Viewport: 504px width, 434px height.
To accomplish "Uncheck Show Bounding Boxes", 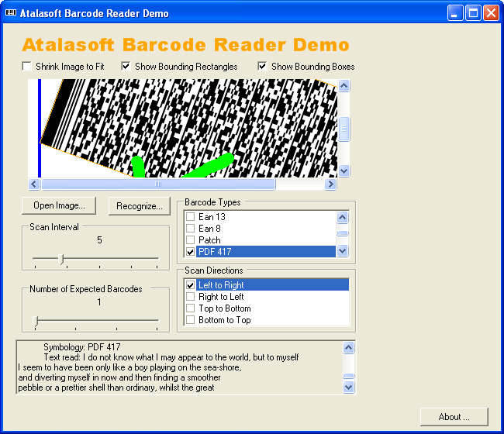I will click(262, 67).
